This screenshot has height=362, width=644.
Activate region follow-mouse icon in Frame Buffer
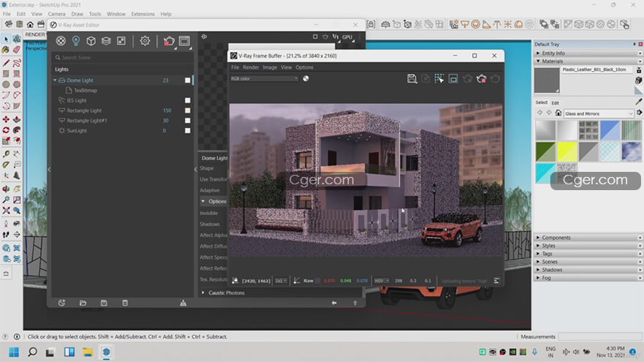coord(439,78)
